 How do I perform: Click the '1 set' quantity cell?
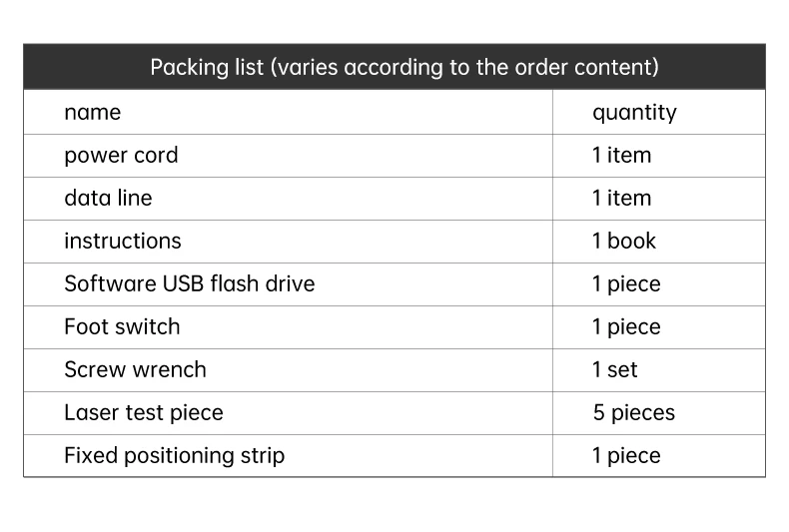[614, 370]
